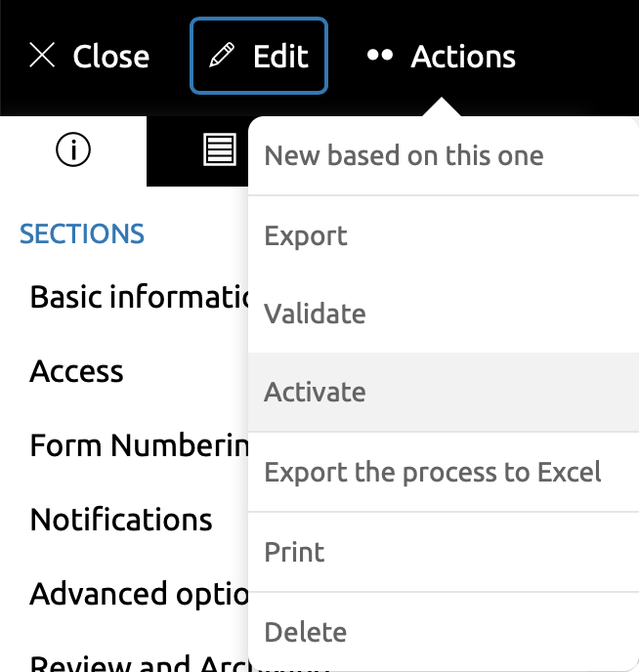Activate the process via menu
The height and width of the screenshot is (672, 639).
[315, 393]
